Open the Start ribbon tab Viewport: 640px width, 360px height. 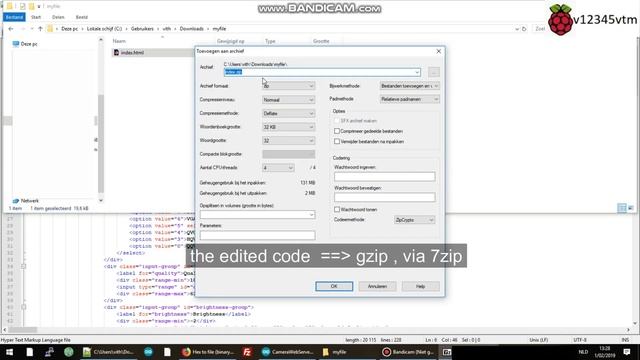coord(36,17)
